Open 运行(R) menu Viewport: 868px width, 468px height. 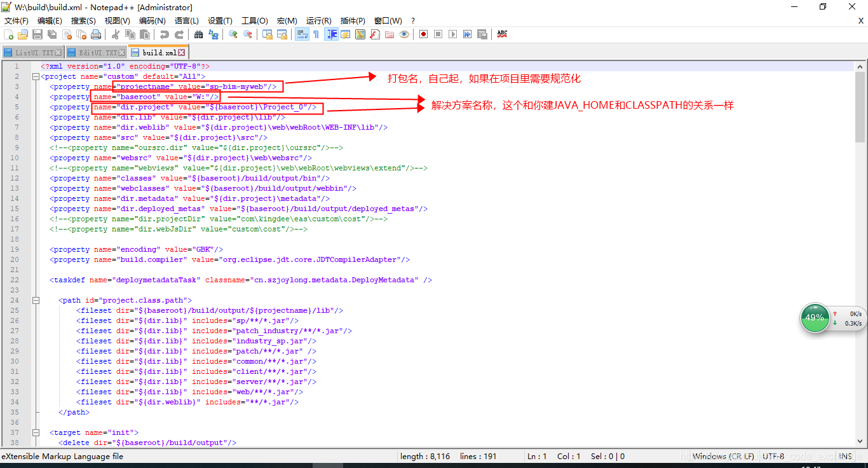[x=319, y=21]
